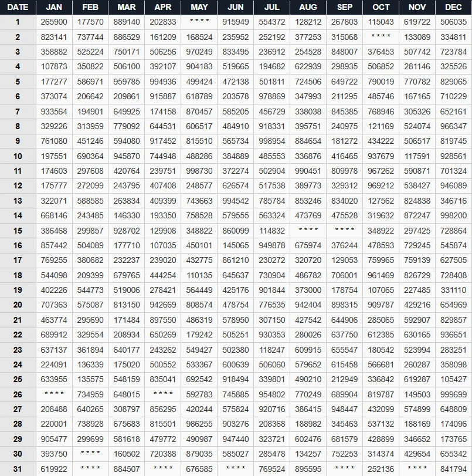Select cell value 998954
Viewport: 472px width, 476px height.
[x=272, y=141]
